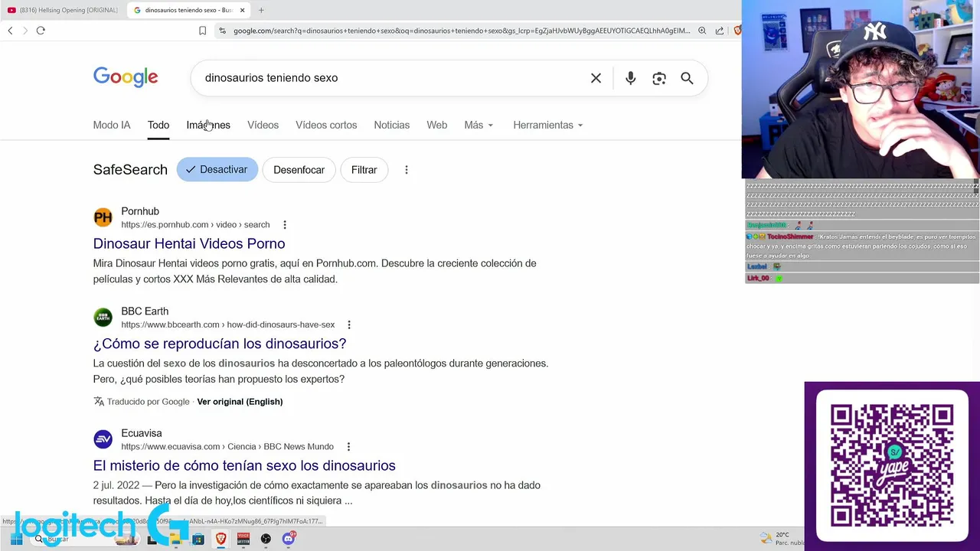Expand the Más dropdown menu
980x551 pixels.
pyautogui.click(x=479, y=125)
